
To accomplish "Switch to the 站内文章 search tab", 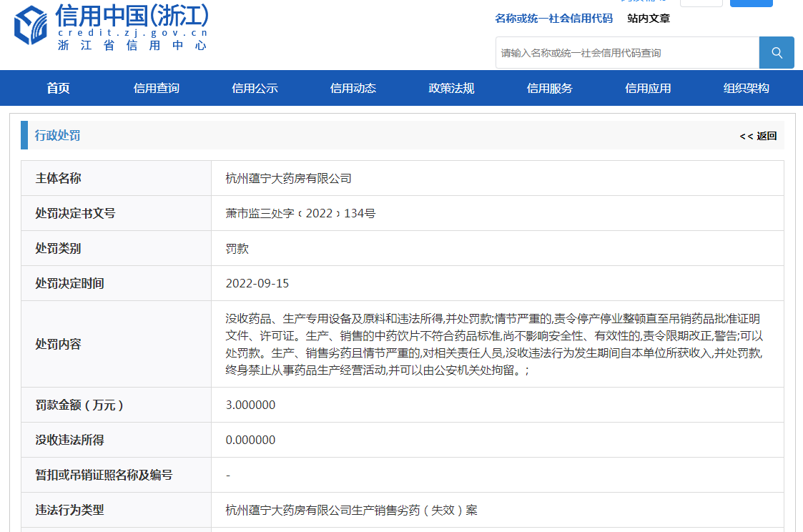I will click(649, 19).
